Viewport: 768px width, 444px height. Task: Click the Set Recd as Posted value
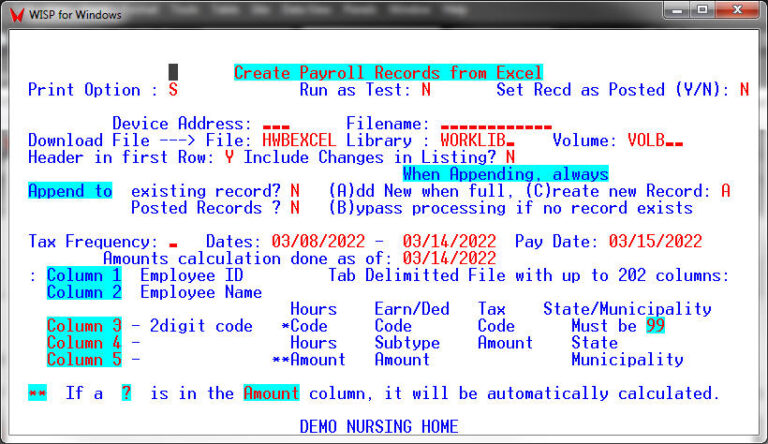[743, 90]
